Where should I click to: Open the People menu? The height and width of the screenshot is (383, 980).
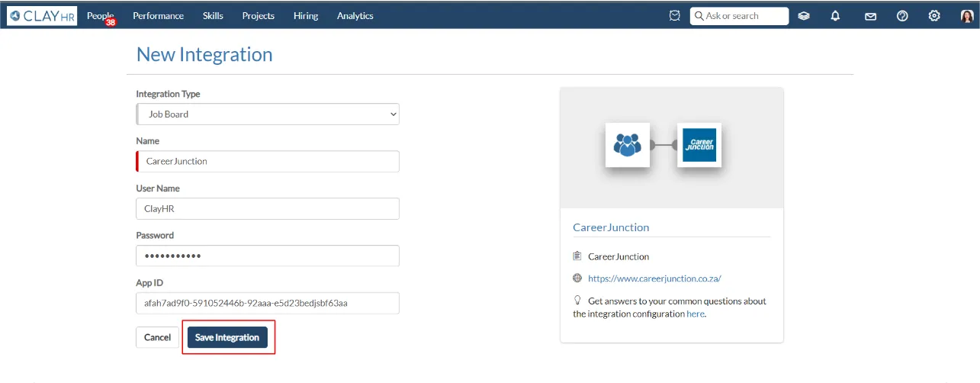tap(100, 16)
